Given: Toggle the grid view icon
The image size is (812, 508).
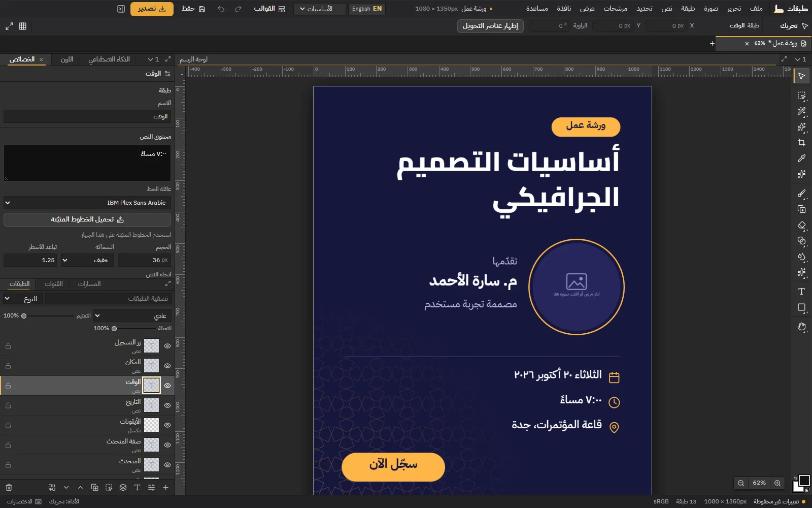Looking at the screenshot, I should [22, 26].
